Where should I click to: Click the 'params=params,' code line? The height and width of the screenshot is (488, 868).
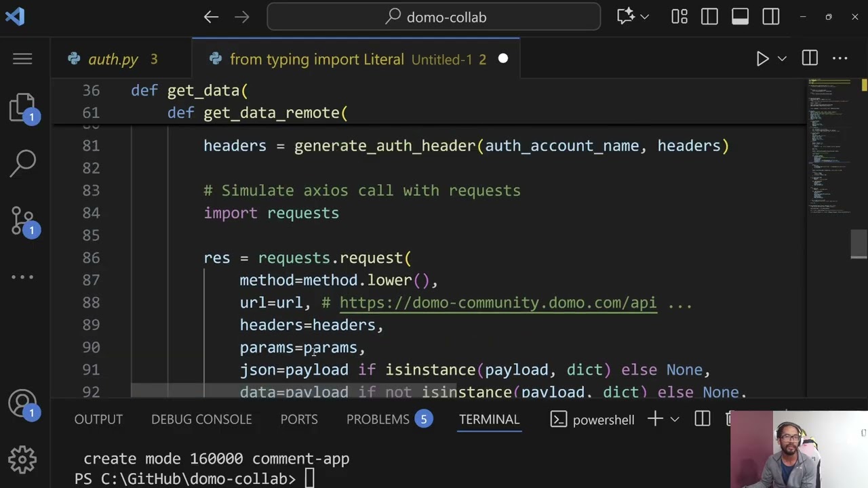[302, 347]
